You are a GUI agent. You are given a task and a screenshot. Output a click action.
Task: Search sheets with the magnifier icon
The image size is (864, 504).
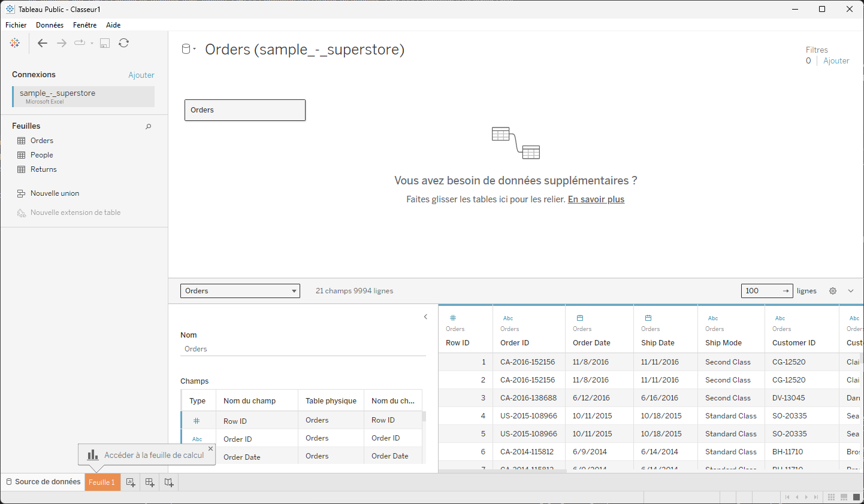[149, 126]
